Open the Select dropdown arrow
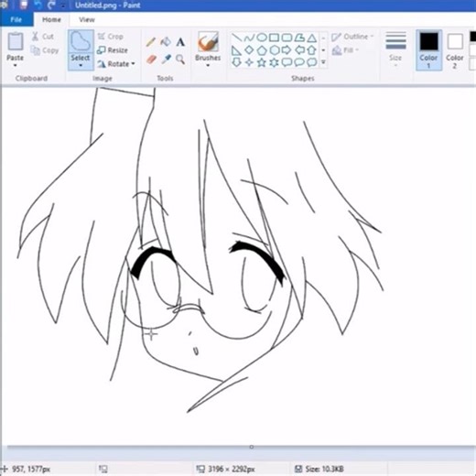This screenshot has width=476, height=476. tap(81, 65)
